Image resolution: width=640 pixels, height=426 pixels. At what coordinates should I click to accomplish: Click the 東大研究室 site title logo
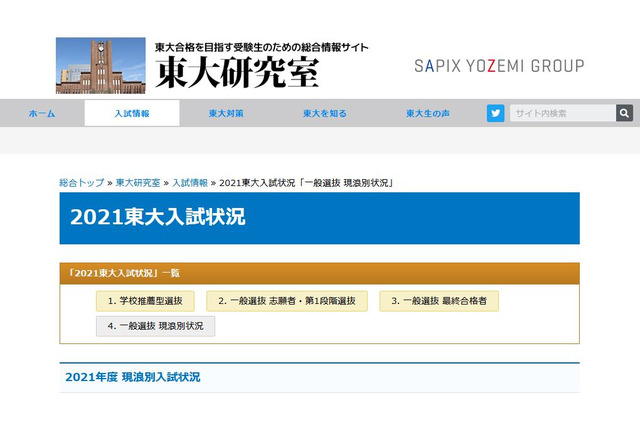point(237,73)
